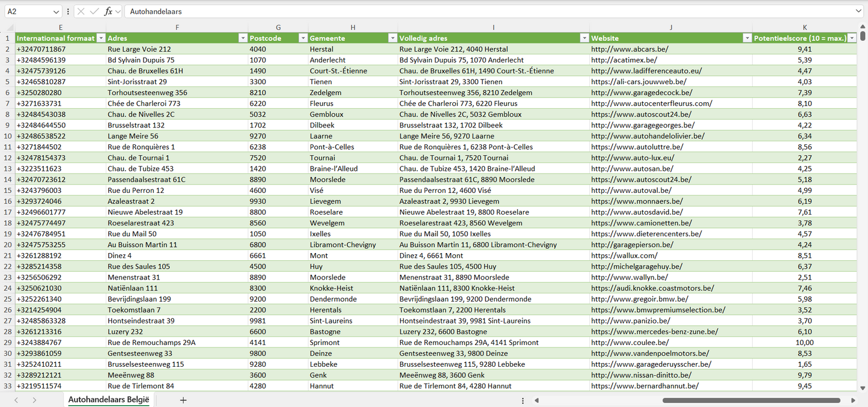Click the horizontal scrollbar left arrow
This screenshot has width=868, height=407.
coord(536,400)
